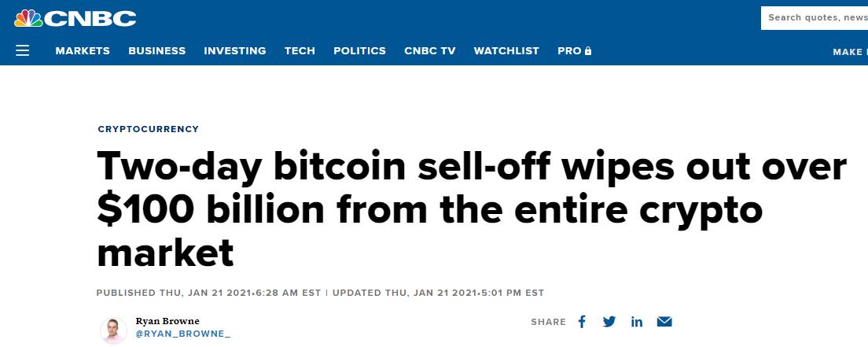This screenshot has height=347, width=868.
Task: Open the hamburger navigation menu
Action: [x=22, y=51]
